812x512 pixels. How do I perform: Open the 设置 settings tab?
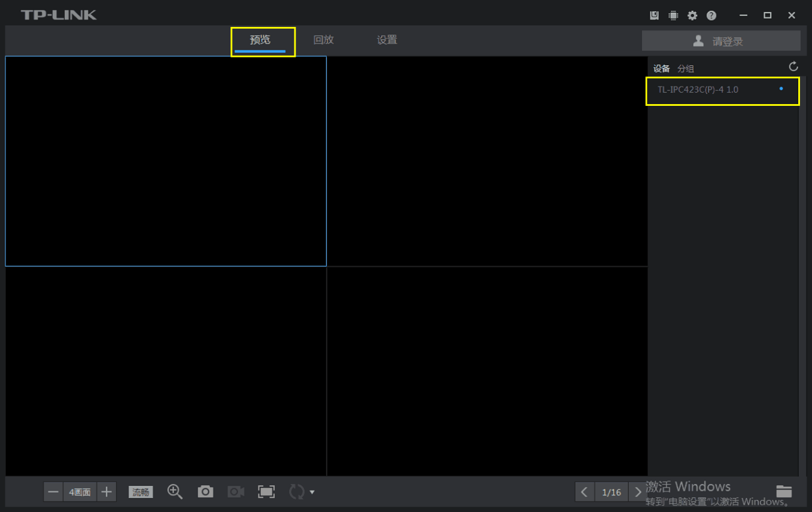click(386, 39)
